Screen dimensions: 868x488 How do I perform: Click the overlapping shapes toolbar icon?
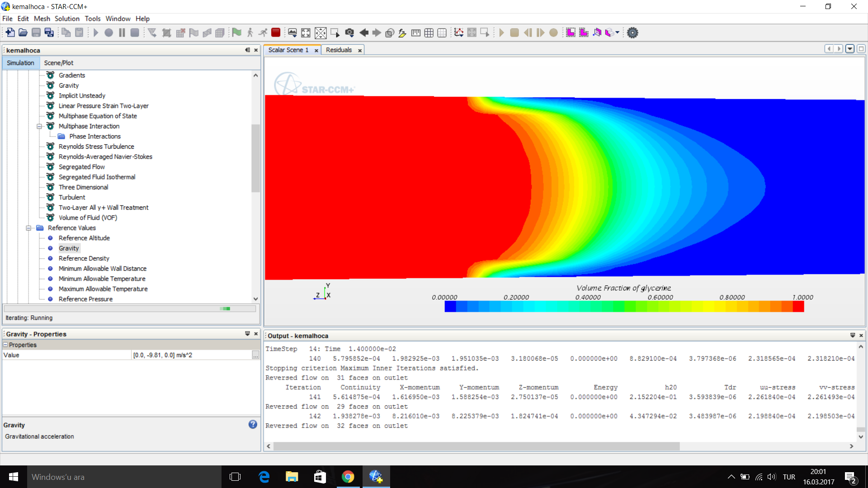point(390,33)
